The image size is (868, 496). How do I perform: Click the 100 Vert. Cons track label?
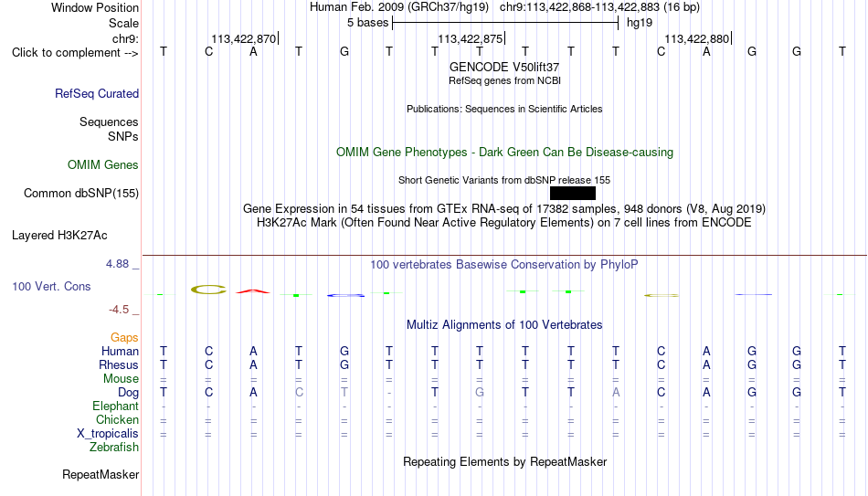coord(51,286)
